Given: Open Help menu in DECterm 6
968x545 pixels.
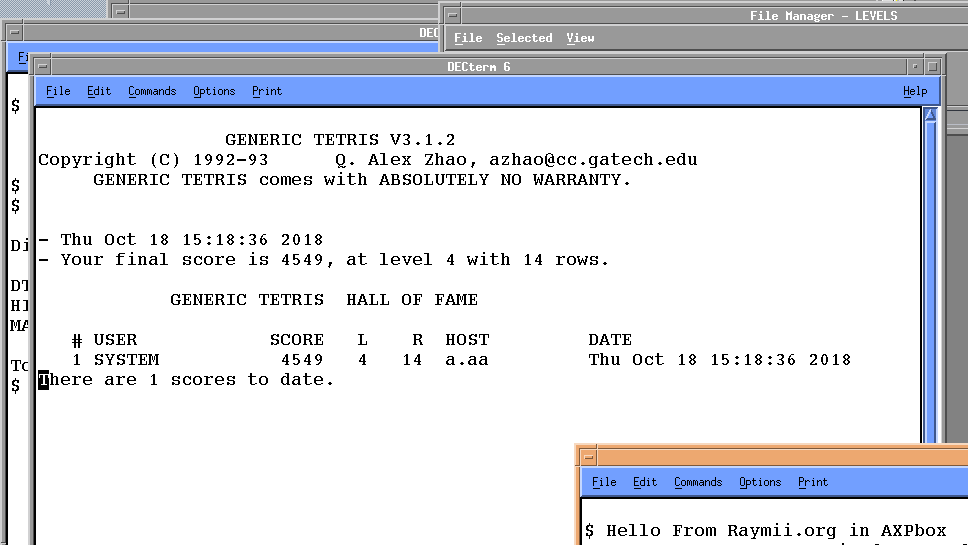Looking at the screenshot, I should click(914, 91).
